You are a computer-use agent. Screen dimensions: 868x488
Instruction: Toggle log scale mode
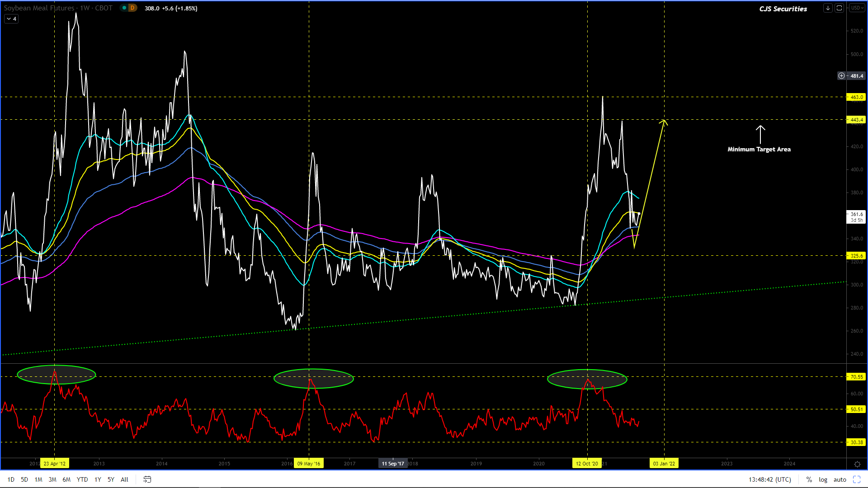(x=823, y=479)
